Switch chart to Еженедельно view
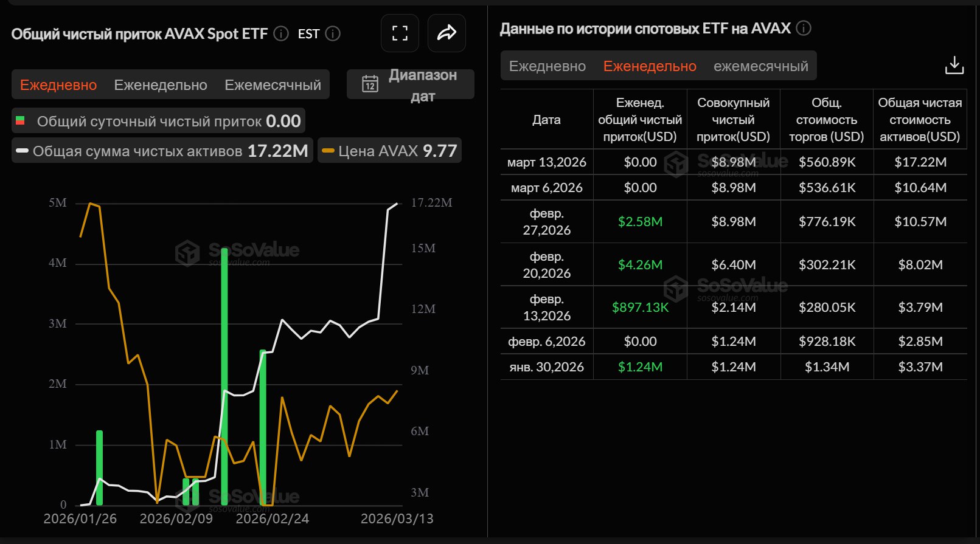The height and width of the screenshot is (544, 980). click(161, 85)
